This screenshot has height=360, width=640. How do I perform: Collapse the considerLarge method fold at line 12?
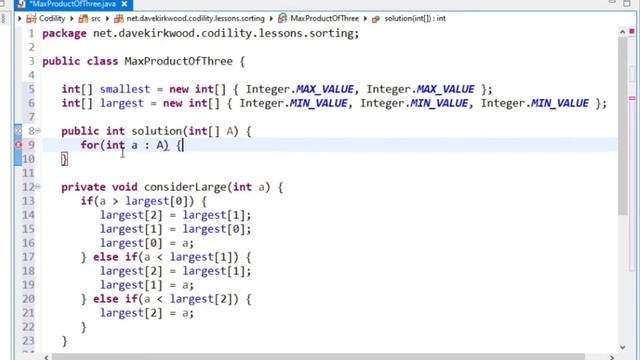pyautogui.click(x=38, y=187)
